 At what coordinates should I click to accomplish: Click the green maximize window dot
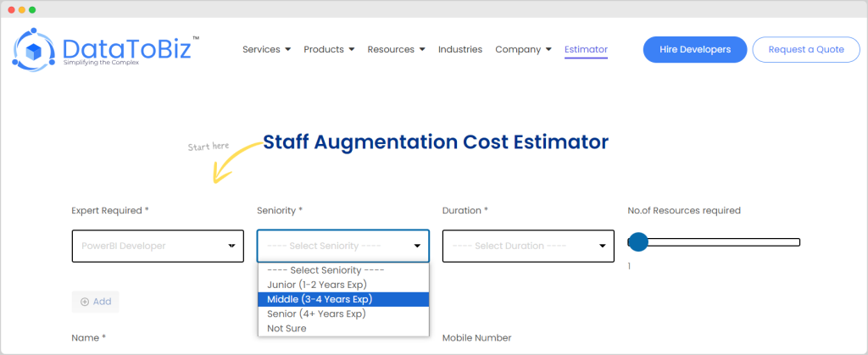click(x=32, y=9)
